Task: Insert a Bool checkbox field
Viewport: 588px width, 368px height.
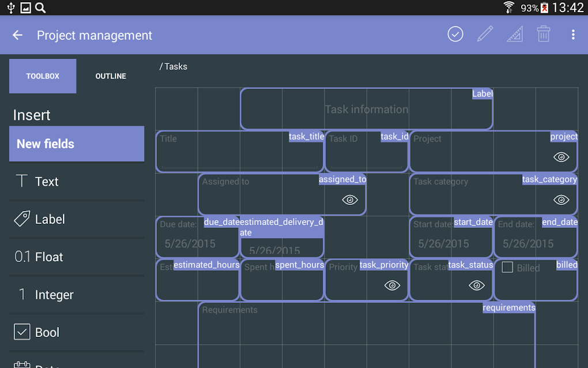Action: 77,332
